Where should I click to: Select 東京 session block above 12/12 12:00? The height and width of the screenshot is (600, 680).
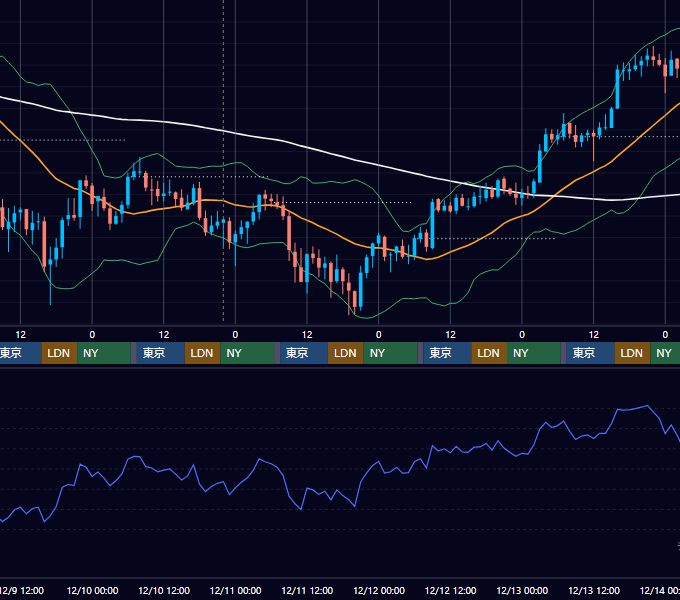click(447, 353)
